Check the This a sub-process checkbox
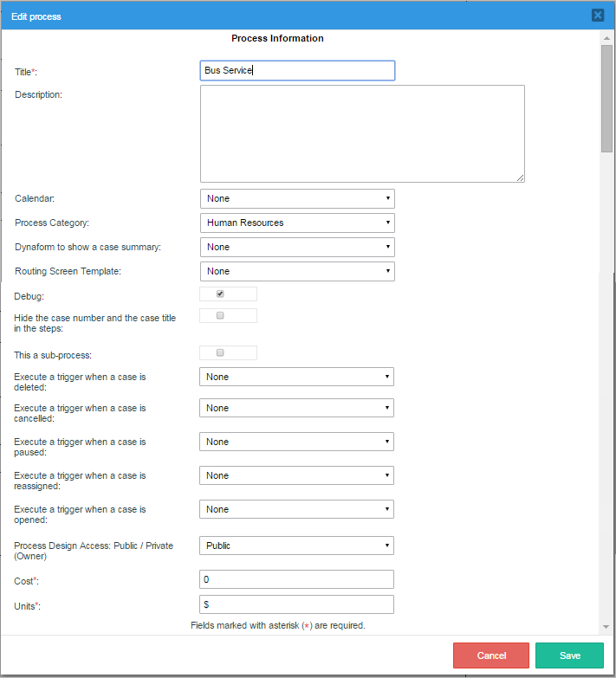The width and height of the screenshot is (616, 678). coord(220,352)
